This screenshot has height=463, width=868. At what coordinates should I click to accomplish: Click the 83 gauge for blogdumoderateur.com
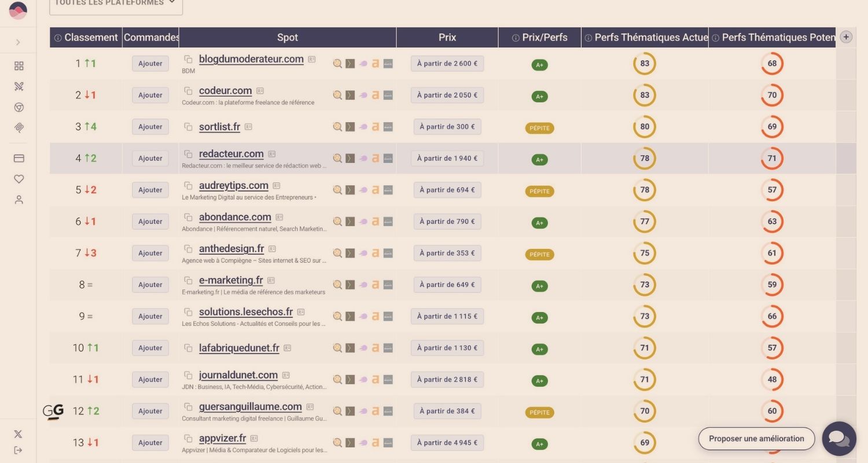(645, 64)
